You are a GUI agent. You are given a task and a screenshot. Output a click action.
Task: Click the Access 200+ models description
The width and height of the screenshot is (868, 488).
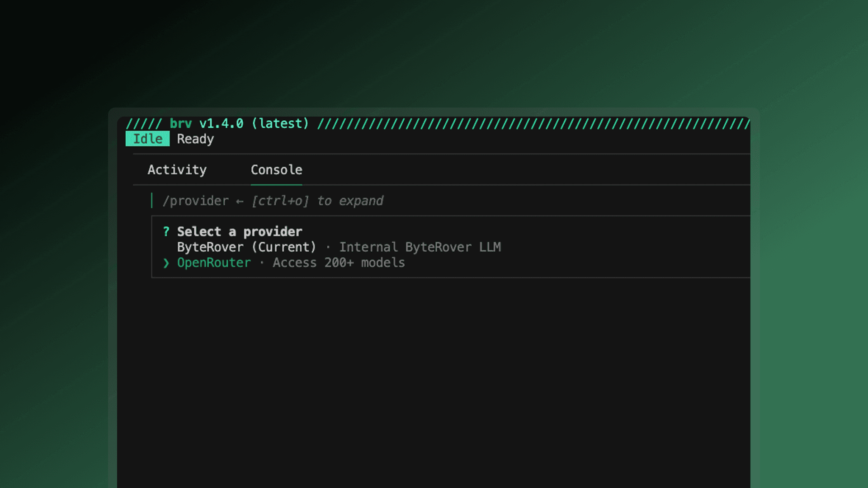tap(338, 263)
